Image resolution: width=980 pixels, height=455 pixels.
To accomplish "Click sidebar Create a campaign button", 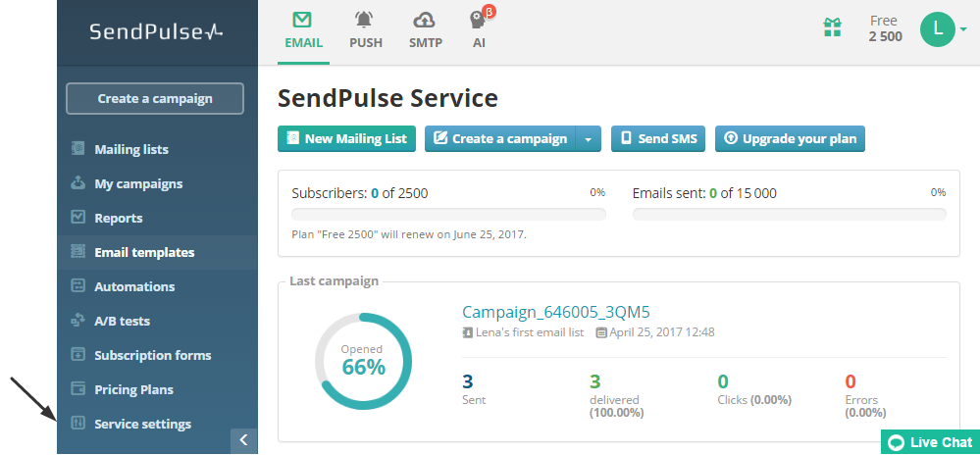I will point(155,98).
